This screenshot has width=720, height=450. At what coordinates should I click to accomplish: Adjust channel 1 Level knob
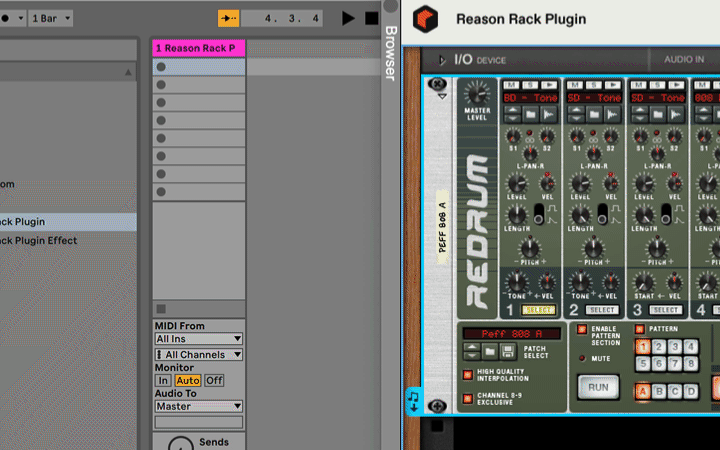click(x=517, y=183)
